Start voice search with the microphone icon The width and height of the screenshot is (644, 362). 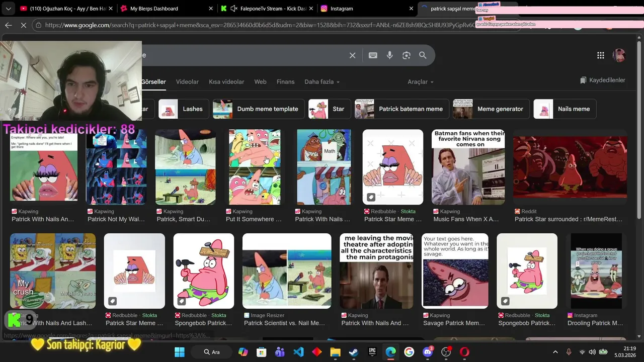click(x=389, y=55)
